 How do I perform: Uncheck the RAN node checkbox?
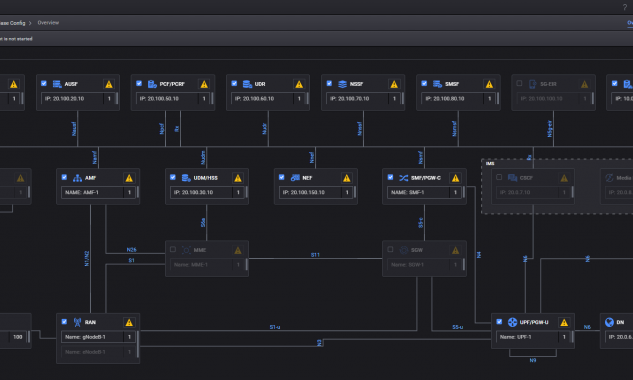64,321
